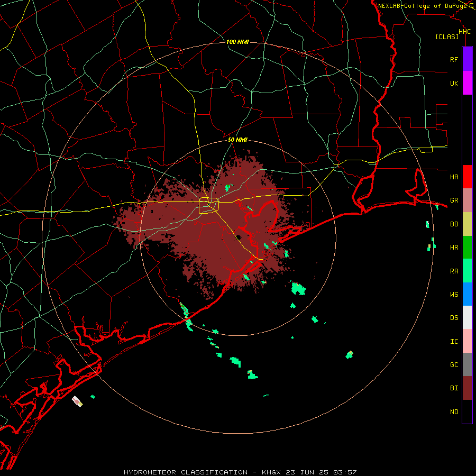Screen dimensions: 476x476
Task: Click the GC legend label
Action: [x=454, y=365]
